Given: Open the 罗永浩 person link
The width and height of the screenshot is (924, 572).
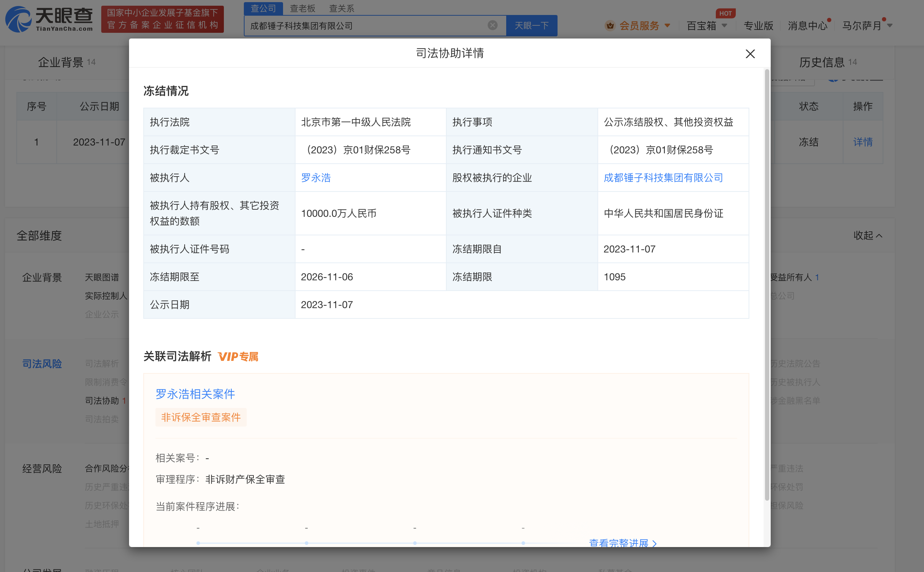Looking at the screenshot, I should coord(316,178).
